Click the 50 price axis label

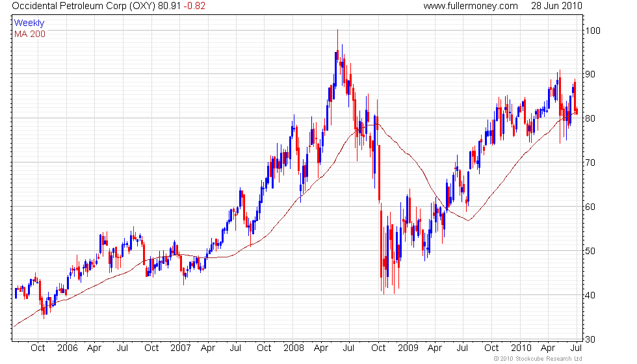[x=590, y=251]
